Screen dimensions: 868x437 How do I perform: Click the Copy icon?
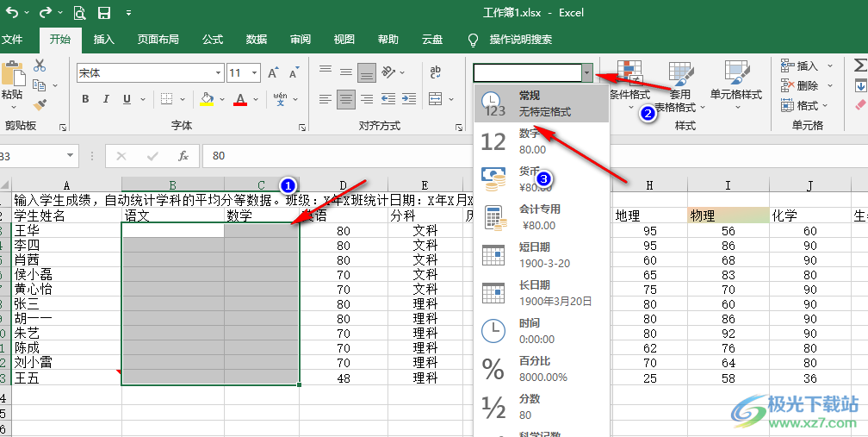pyautogui.click(x=38, y=84)
